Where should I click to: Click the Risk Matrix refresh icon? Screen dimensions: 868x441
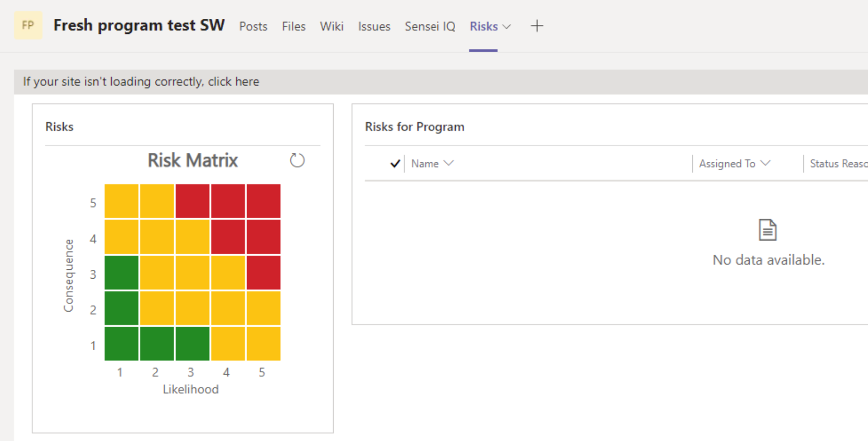click(297, 160)
